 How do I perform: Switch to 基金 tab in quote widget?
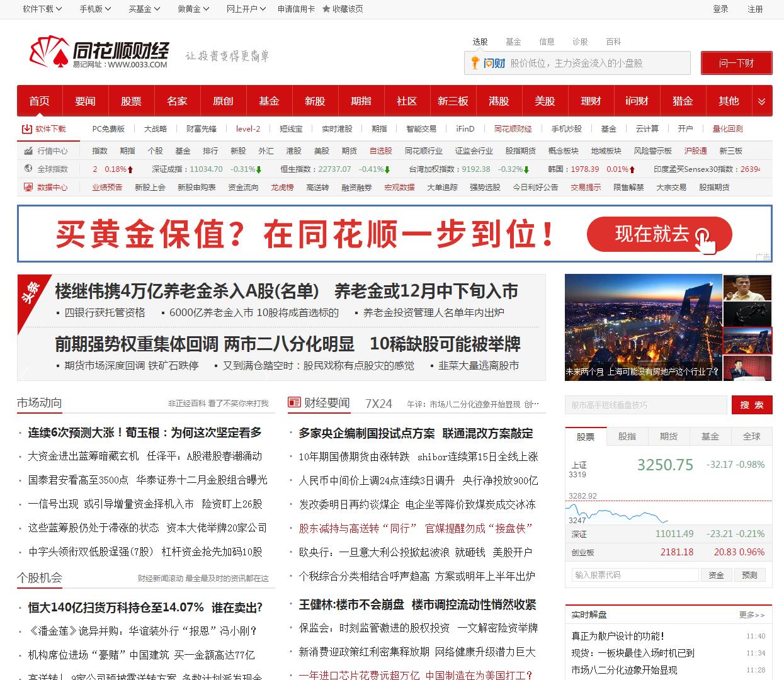point(710,436)
